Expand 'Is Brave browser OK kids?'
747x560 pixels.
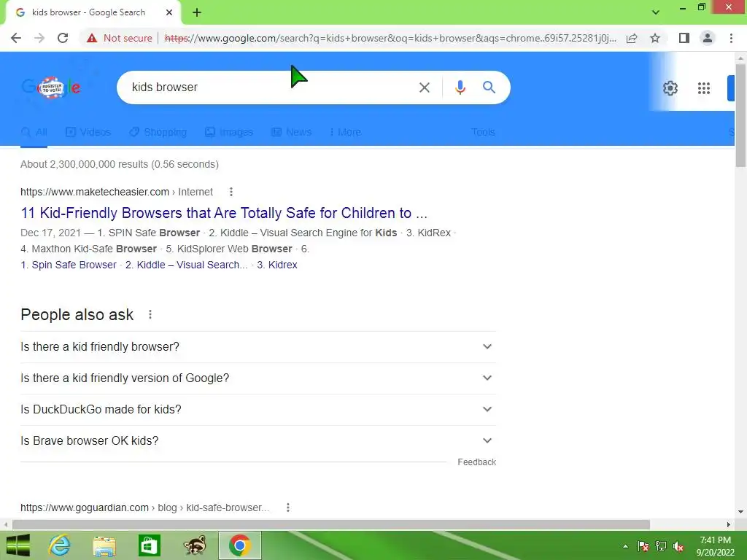[258, 441]
